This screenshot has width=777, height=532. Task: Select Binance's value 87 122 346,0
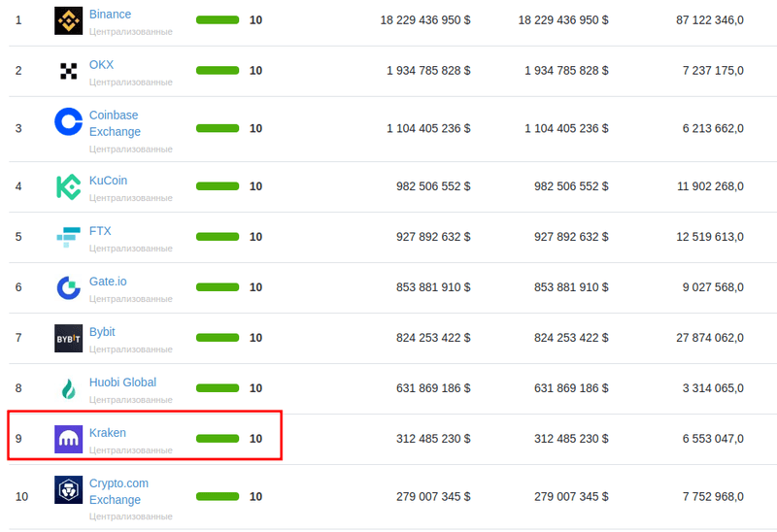coord(710,20)
